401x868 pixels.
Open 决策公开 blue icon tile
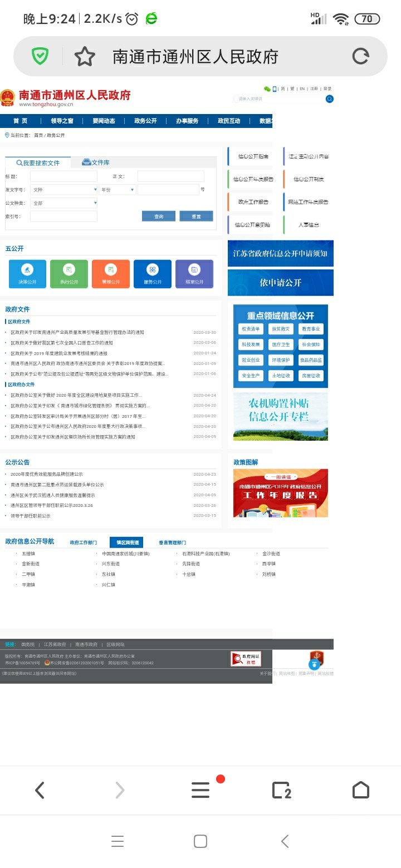pyautogui.click(x=27, y=274)
